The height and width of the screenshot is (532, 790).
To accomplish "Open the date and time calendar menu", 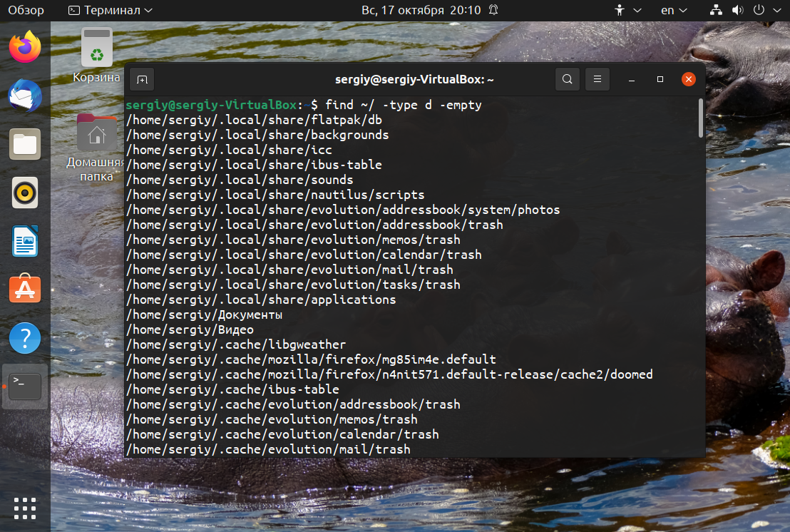I will (430, 10).
